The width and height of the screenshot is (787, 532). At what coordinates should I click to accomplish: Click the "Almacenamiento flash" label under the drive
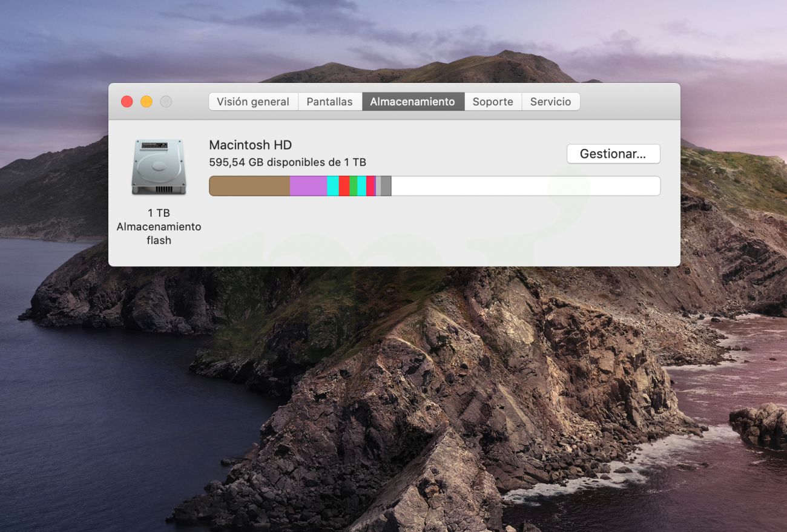159,234
